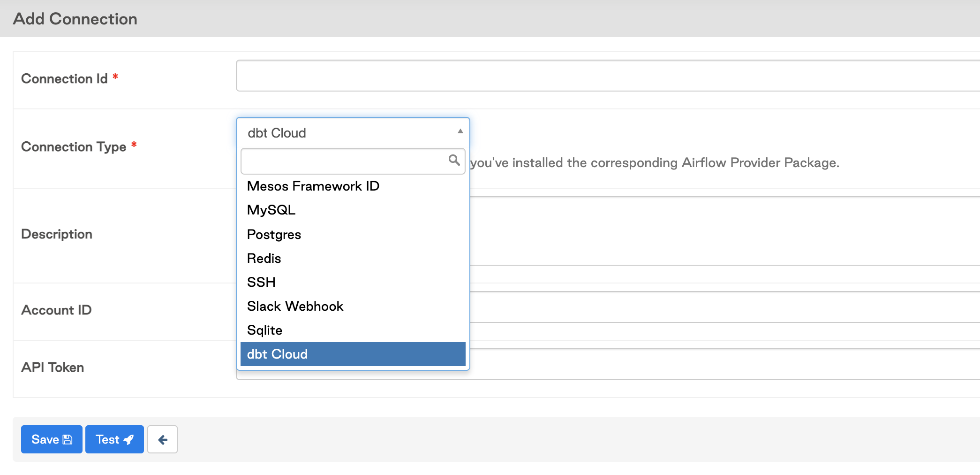
Task: Choose MySQL from the connection list
Action: point(271,210)
